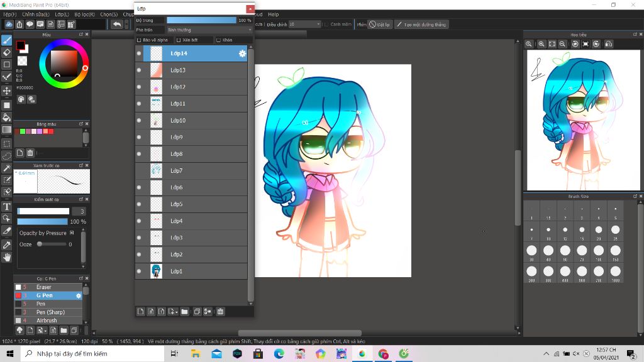Click the taskbar search box
The height and width of the screenshot is (362, 644).
(92, 353)
